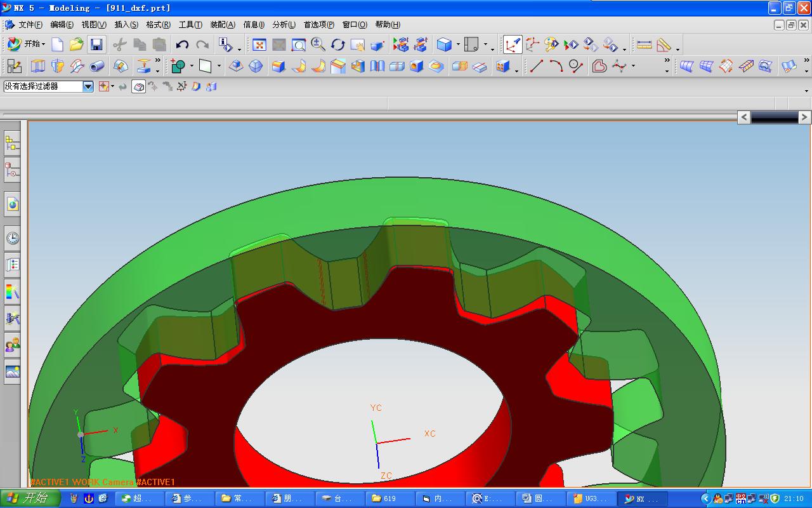Viewport: 812px width, 508px height.
Task: Open the Roles sidebar tab
Action: [12, 345]
